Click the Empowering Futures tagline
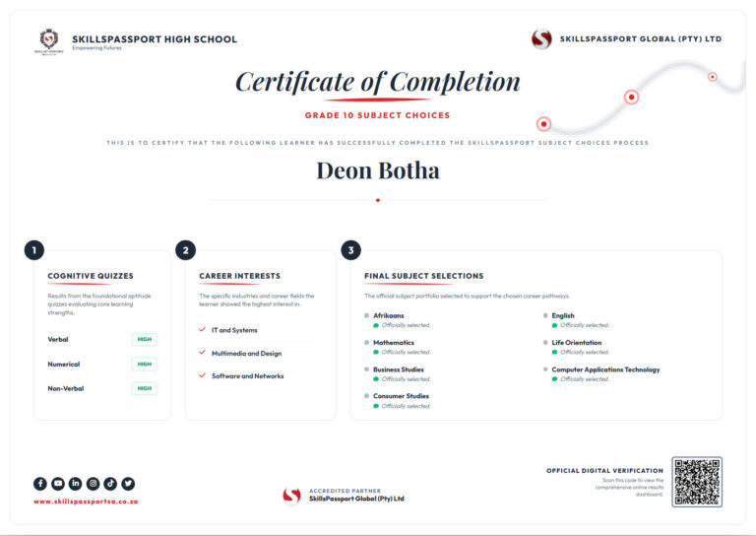Image resolution: width=756 pixels, height=536 pixels. coord(96,47)
